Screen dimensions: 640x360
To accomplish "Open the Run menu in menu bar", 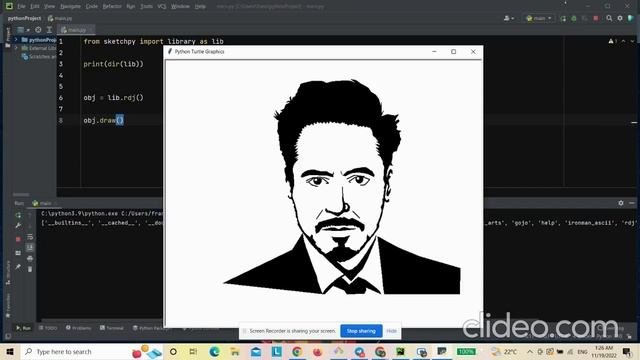I will [131, 6].
